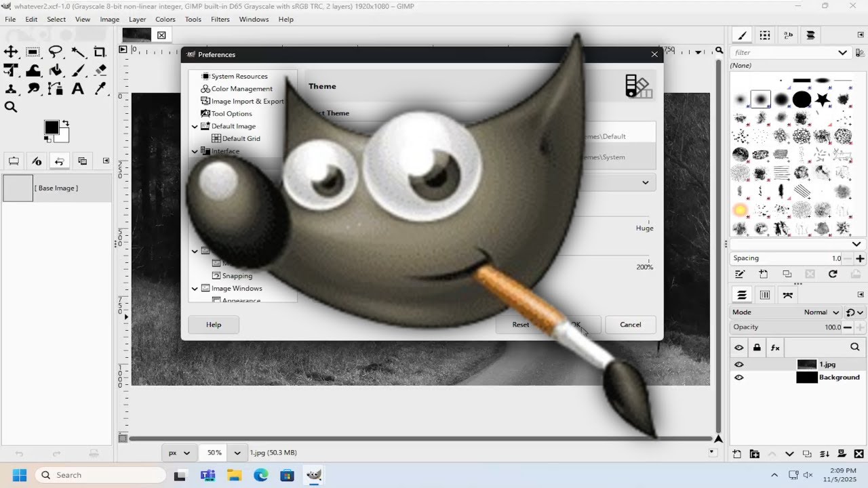868x488 pixels.
Task: Create a new layer
Action: (737, 454)
